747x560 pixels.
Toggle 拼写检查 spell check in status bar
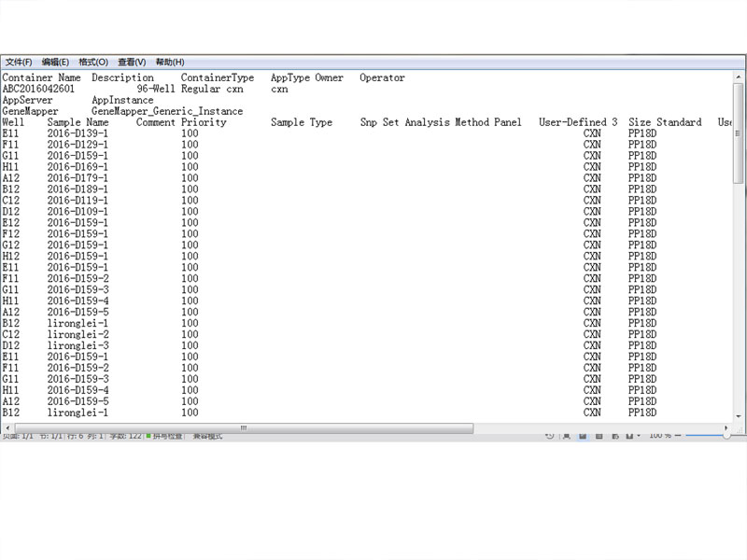click(166, 436)
